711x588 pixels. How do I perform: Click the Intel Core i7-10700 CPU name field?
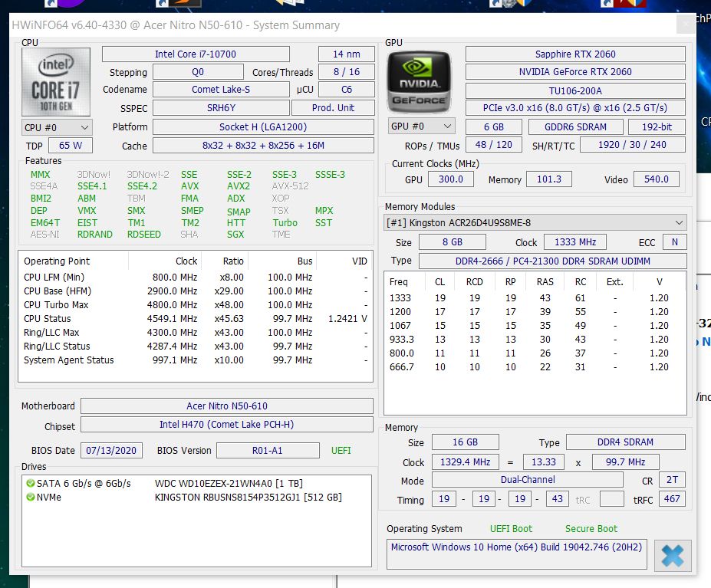[x=196, y=54]
